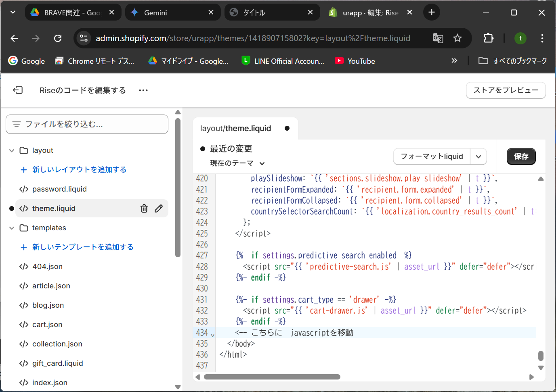Viewport: 556px width, 392px height.
Task: Click the editor vertical scrollbar thumb
Action: (541, 356)
